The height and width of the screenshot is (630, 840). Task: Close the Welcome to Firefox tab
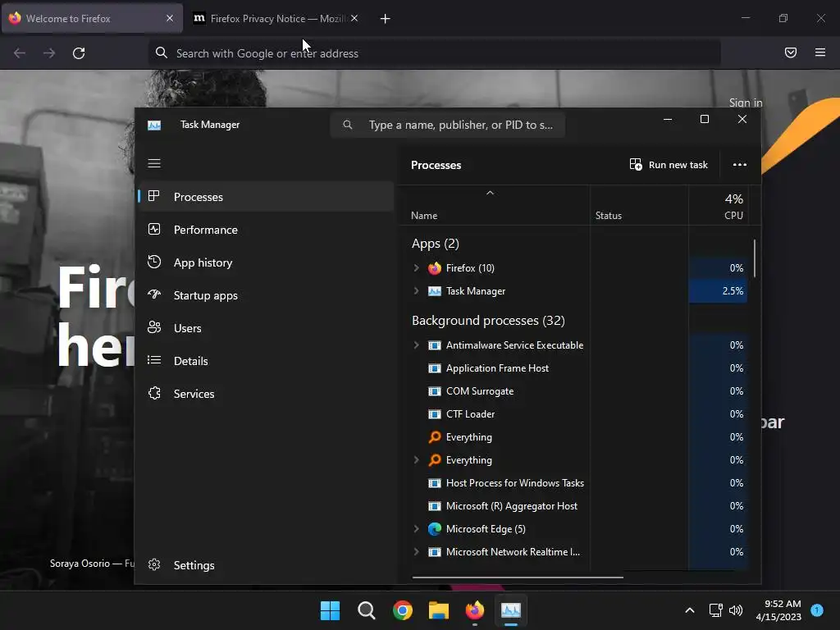coord(169,19)
